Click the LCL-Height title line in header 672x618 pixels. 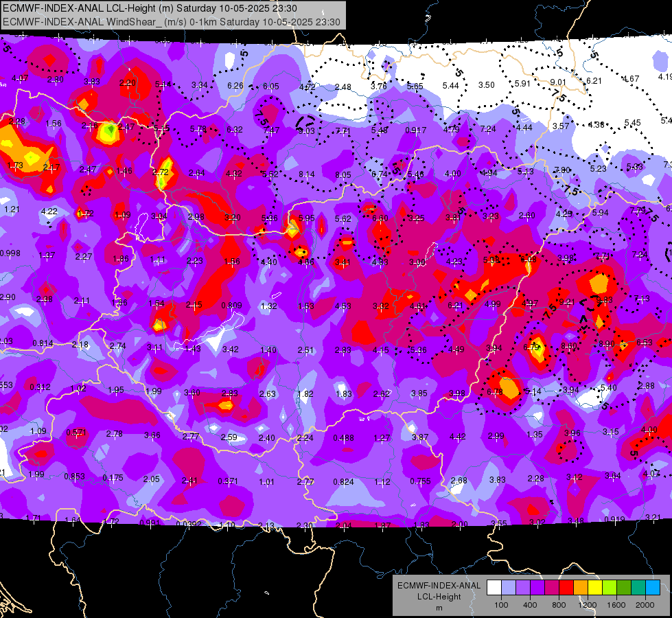click(x=150, y=8)
